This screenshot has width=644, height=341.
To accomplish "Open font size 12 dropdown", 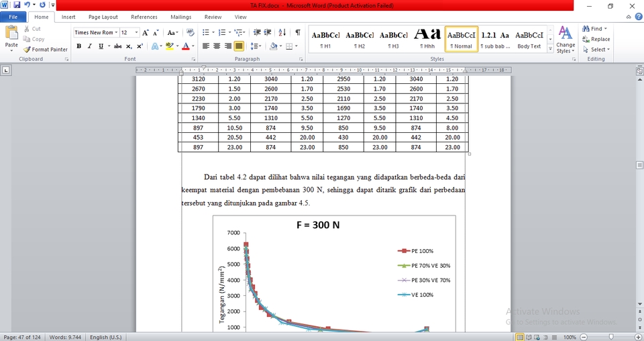I will tap(137, 32).
